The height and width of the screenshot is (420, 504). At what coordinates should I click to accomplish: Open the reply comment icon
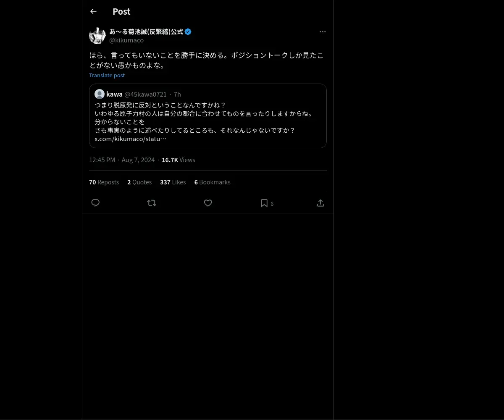[95, 203]
